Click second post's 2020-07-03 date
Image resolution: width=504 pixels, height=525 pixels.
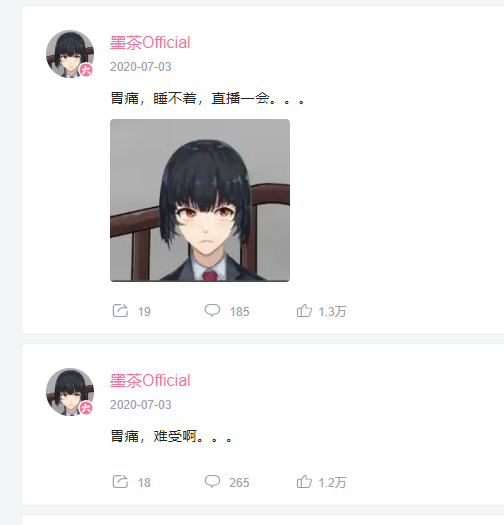tap(141, 405)
